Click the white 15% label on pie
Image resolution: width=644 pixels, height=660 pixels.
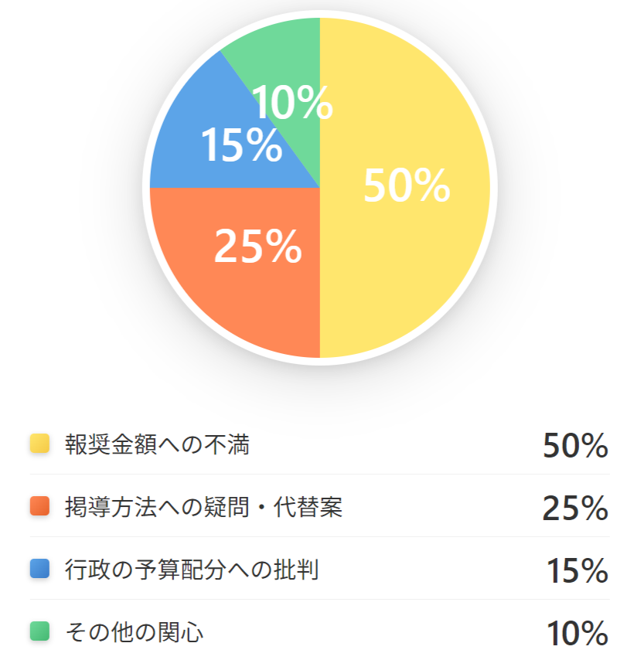tap(241, 145)
